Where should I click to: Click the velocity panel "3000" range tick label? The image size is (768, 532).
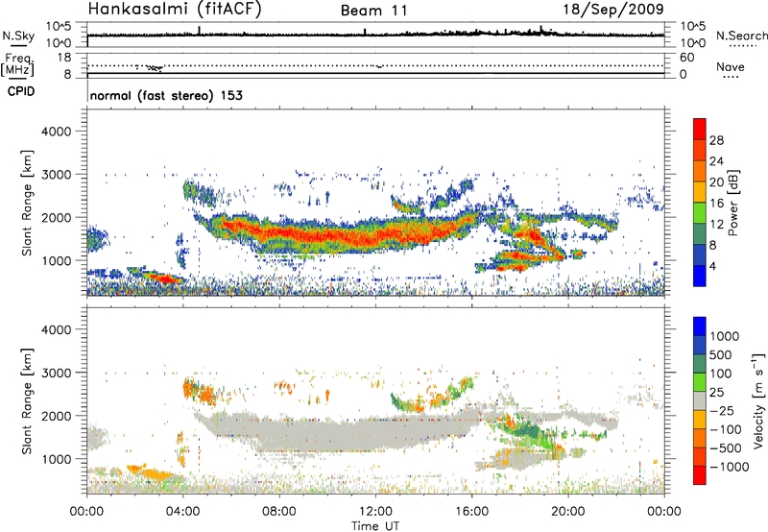[x=56, y=373]
